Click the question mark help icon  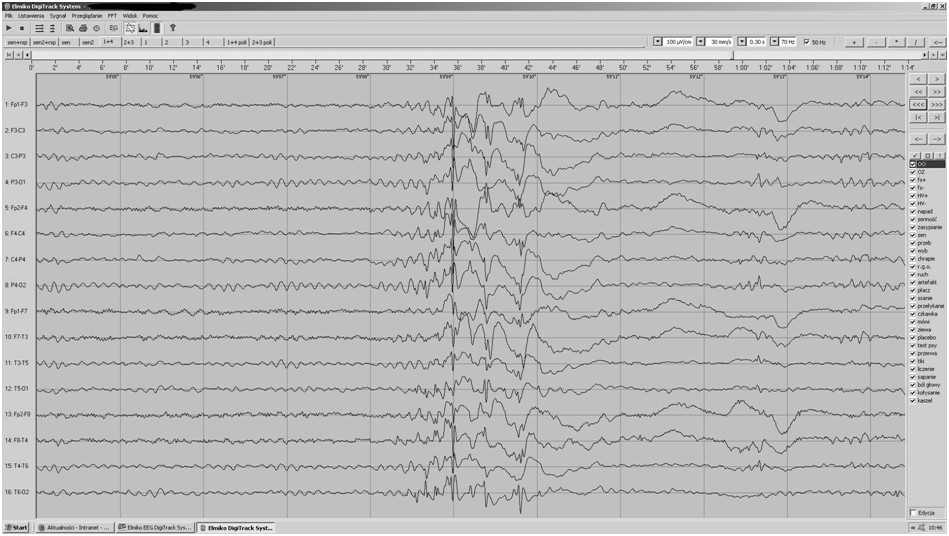point(172,28)
